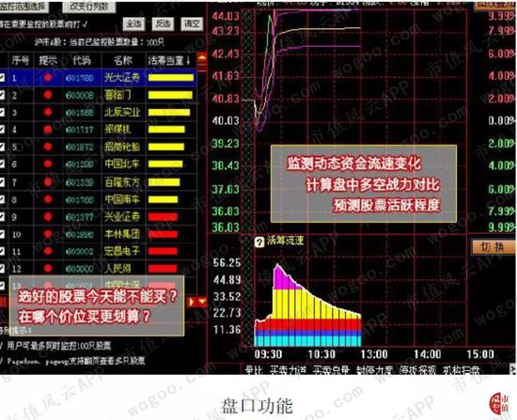This screenshot has height=420, width=517.
Task: Open the 涨跌探视 bottom tab
Action: tap(417, 370)
